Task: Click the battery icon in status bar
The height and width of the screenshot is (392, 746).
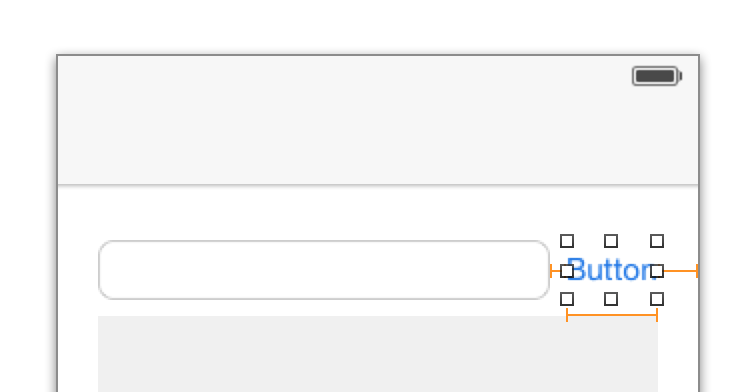Action: pos(657,76)
